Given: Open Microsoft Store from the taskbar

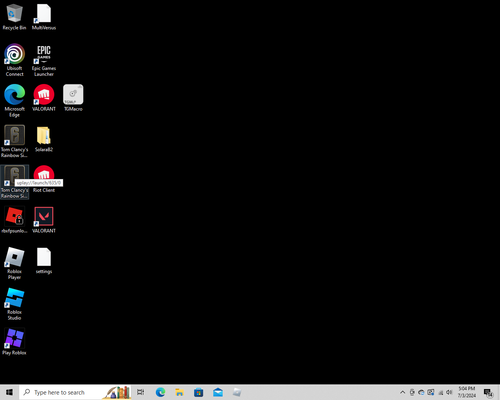Looking at the screenshot, I should point(199,392).
